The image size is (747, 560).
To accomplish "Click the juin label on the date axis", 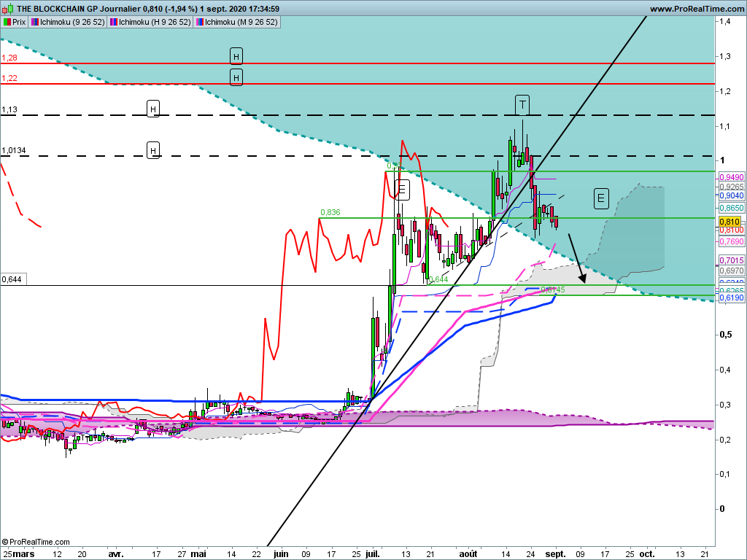I will (281, 554).
